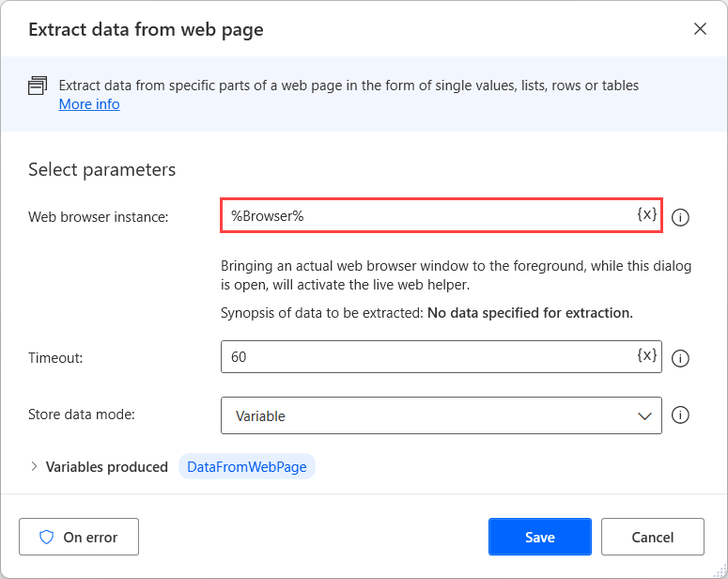This screenshot has width=728, height=579.
Task: Click the dialog resize grip
Action: pyautogui.click(x=720, y=571)
